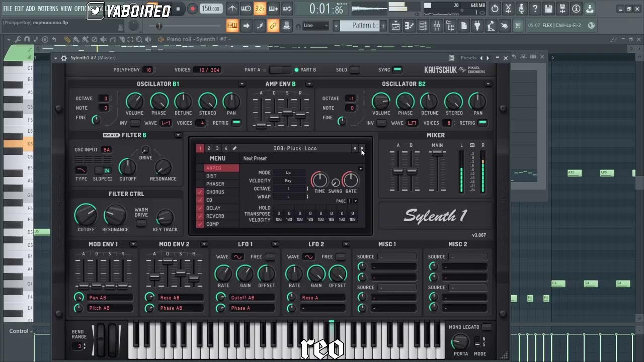This screenshot has height=362, width=644.
Task: Go to the next Sylenth1 preset arrow
Action: pos(361,148)
